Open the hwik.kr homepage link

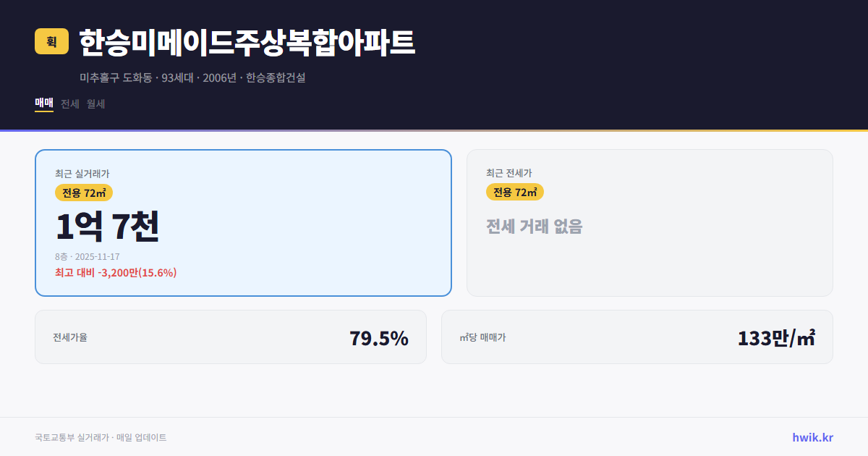812,437
